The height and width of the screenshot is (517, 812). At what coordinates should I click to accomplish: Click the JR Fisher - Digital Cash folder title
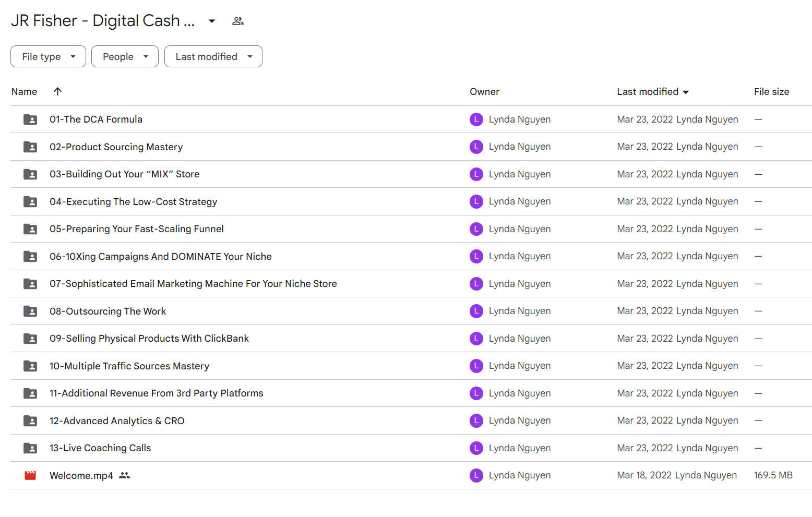coord(103,20)
